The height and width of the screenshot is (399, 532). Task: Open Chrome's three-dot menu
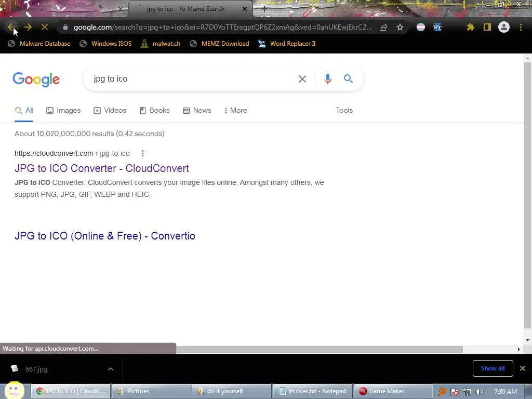(x=521, y=27)
